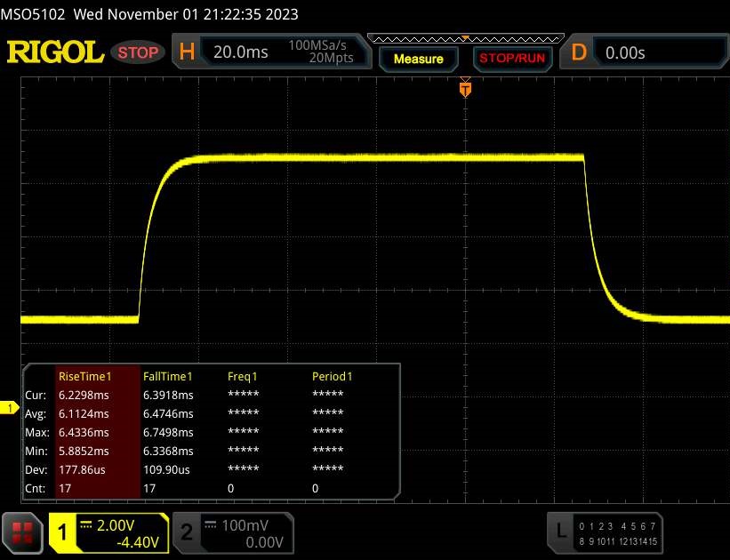The height and width of the screenshot is (560, 730).
Task: Click the Freq1 measurement header
Action: click(x=243, y=376)
